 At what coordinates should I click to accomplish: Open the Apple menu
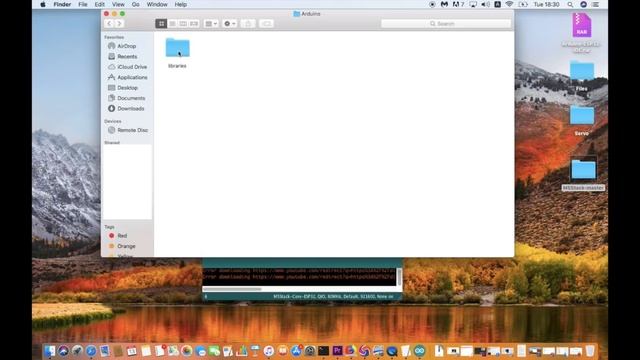[43, 4]
